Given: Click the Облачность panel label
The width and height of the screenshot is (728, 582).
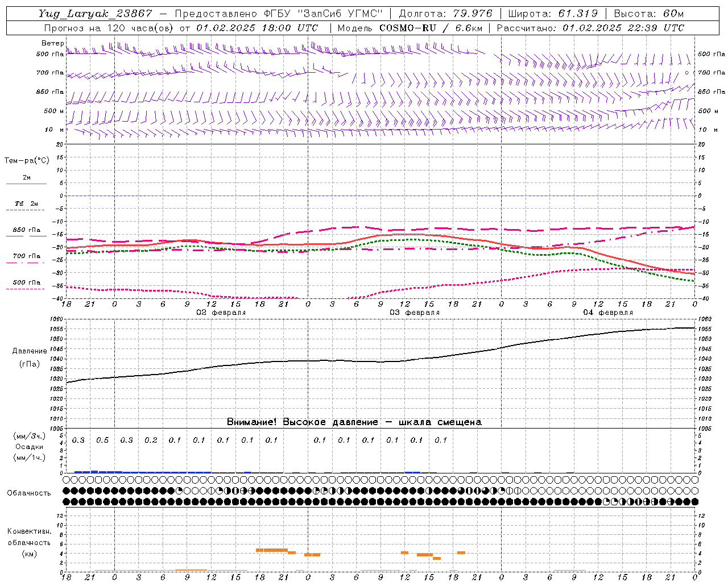Looking at the screenshot, I should click(29, 493).
